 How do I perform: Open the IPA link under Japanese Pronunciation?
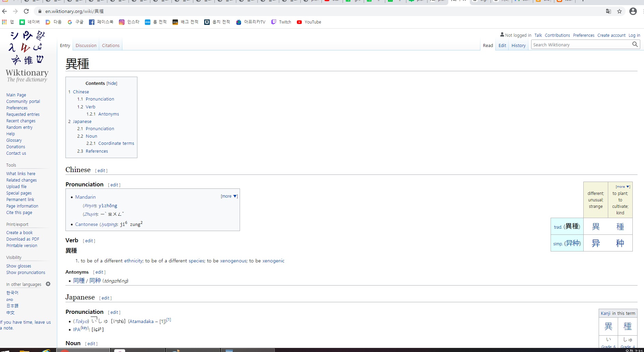tap(77, 330)
